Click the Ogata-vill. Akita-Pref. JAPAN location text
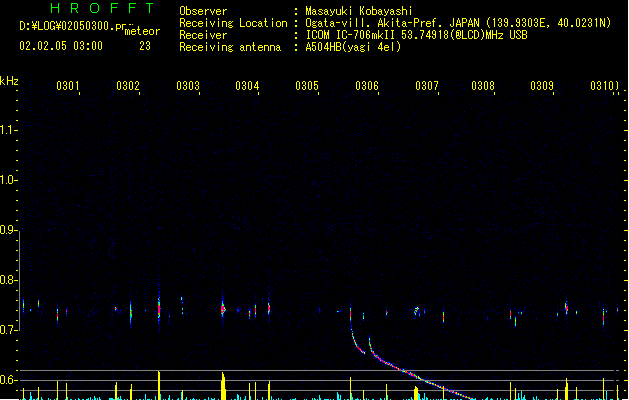This screenshot has width=629, height=400. click(x=458, y=23)
